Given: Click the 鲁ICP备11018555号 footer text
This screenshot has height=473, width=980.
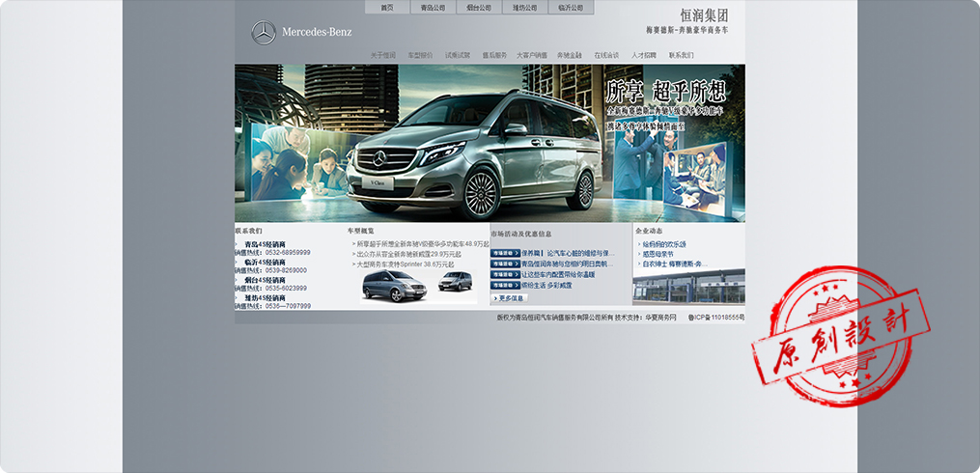Looking at the screenshot, I should point(716,318).
